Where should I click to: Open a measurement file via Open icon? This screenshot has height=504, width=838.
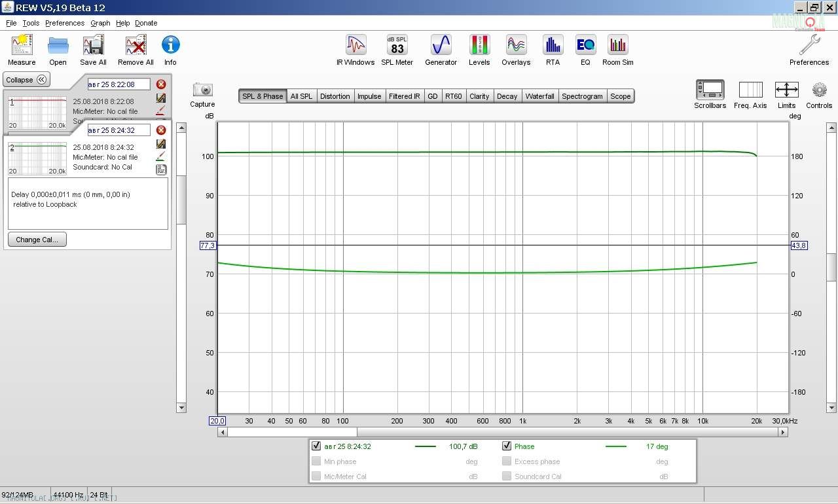tap(58, 45)
